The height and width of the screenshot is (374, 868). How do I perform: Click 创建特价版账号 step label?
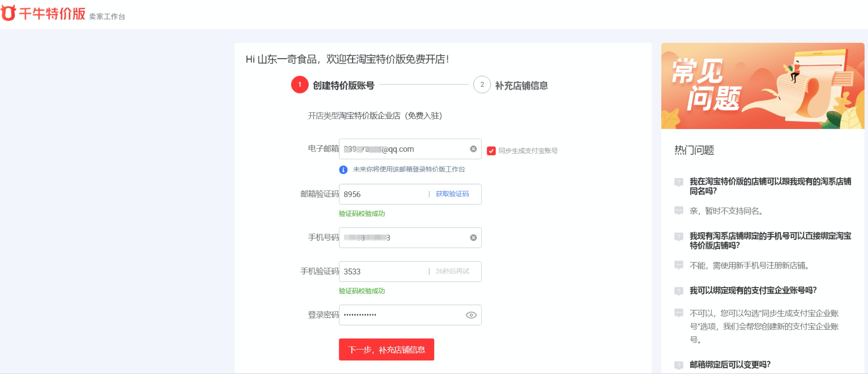click(343, 85)
